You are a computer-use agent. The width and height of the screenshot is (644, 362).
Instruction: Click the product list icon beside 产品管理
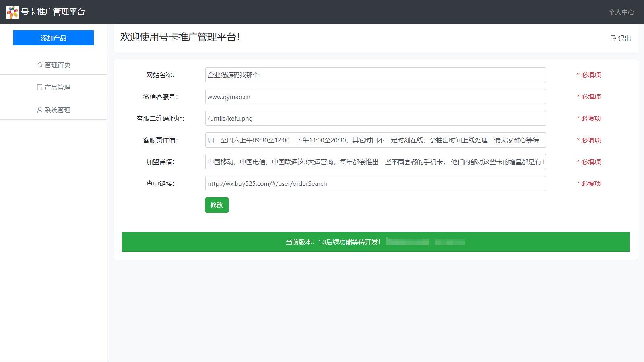pos(39,87)
